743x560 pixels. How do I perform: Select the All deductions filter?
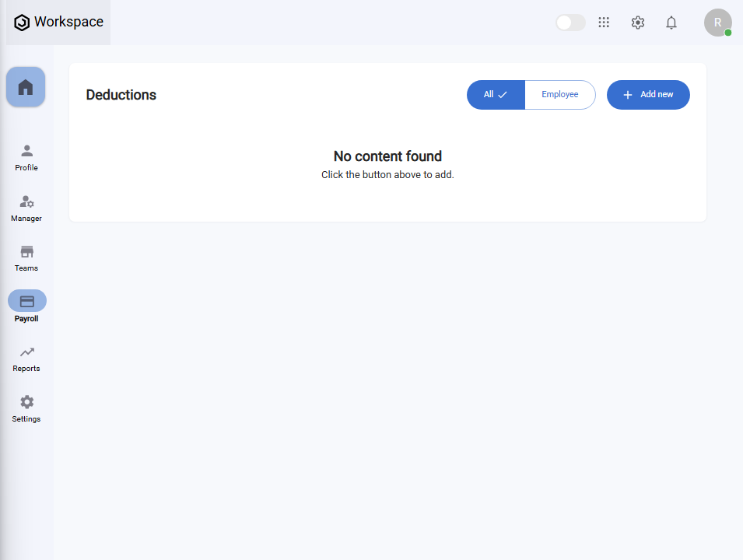[x=496, y=95]
